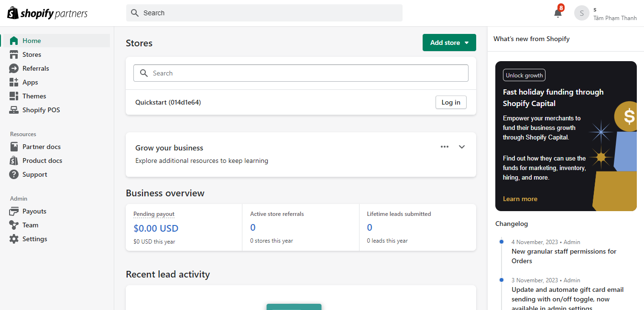Open the overflow menu on Grow your business
This screenshot has width=644, height=310.
tap(444, 147)
